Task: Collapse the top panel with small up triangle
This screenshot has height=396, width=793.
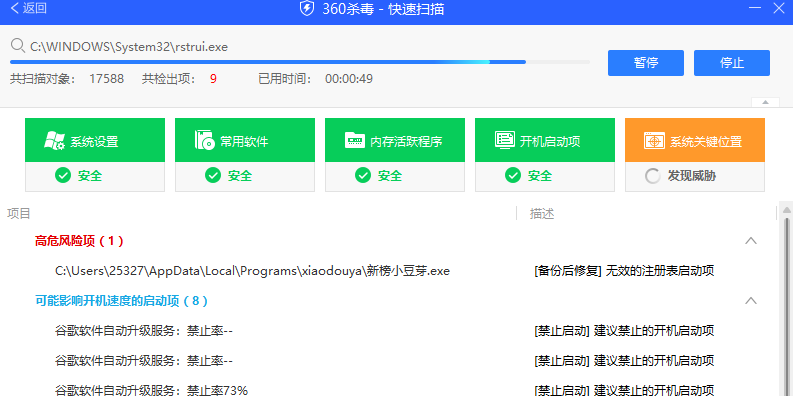Action: click(765, 102)
